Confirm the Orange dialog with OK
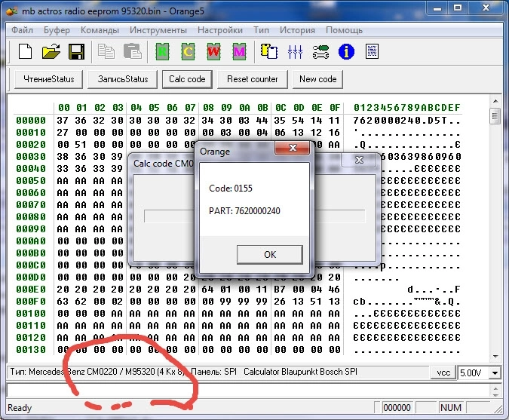This screenshot has height=420, width=509. coord(270,254)
